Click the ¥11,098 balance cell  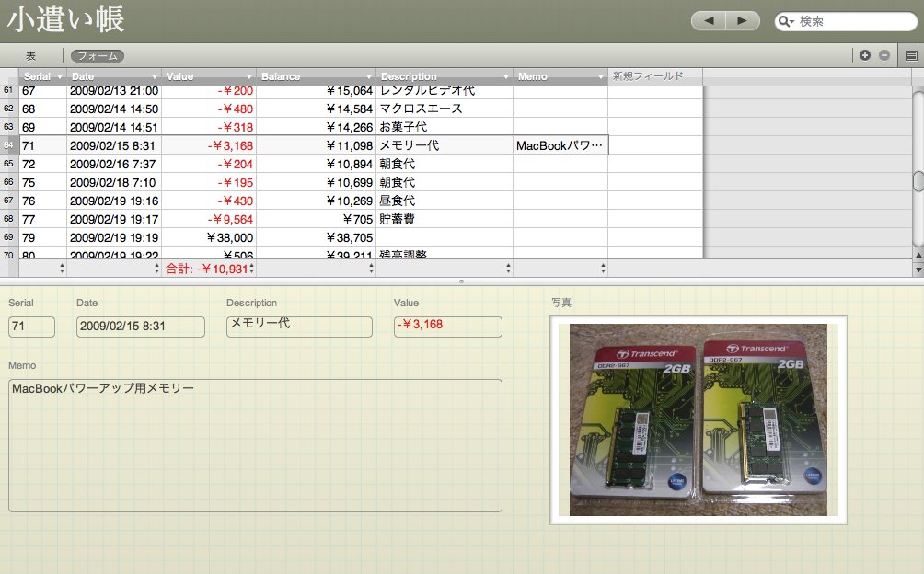pyautogui.click(x=316, y=145)
